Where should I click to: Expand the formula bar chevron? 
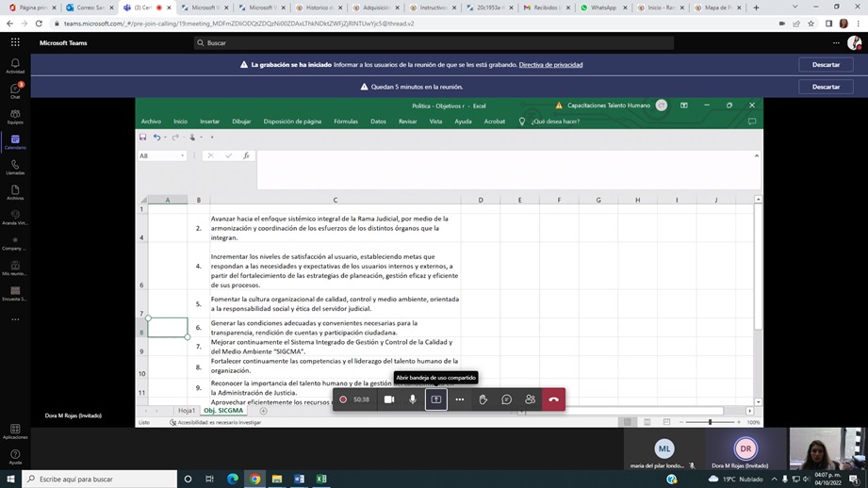pyautogui.click(x=756, y=156)
